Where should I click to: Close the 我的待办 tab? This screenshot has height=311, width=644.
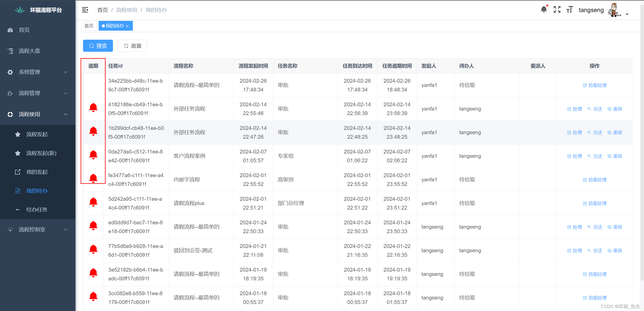coord(127,26)
